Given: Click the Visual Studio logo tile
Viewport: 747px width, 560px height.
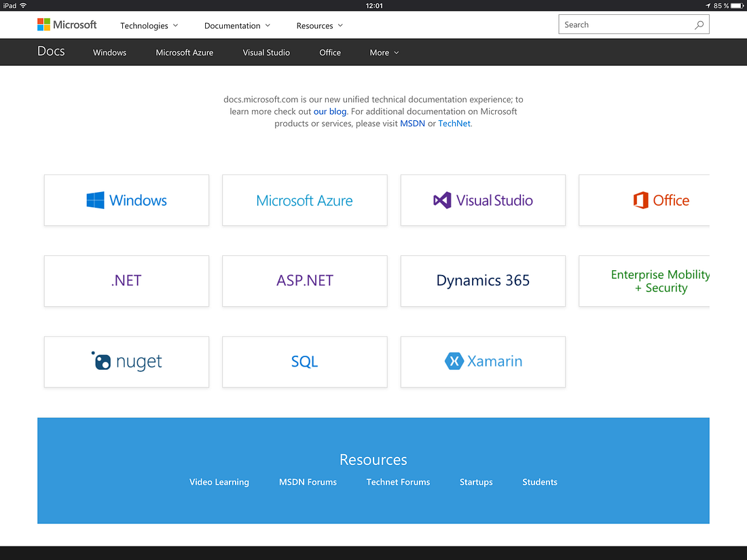Looking at the screenshot, I should [x=483, y=200].
